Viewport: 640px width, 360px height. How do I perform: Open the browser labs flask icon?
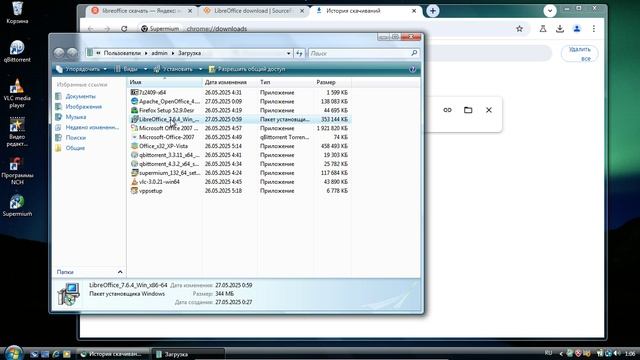point(542,29)
